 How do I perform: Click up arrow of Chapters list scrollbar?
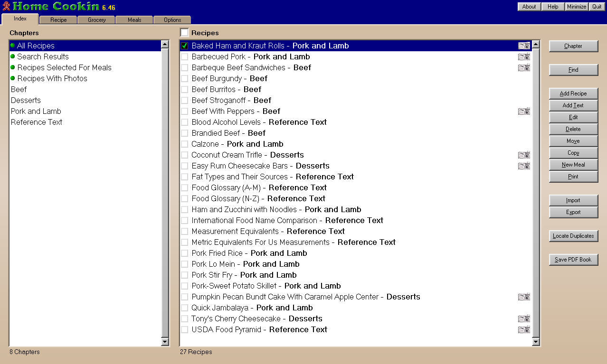click(165, 45)
